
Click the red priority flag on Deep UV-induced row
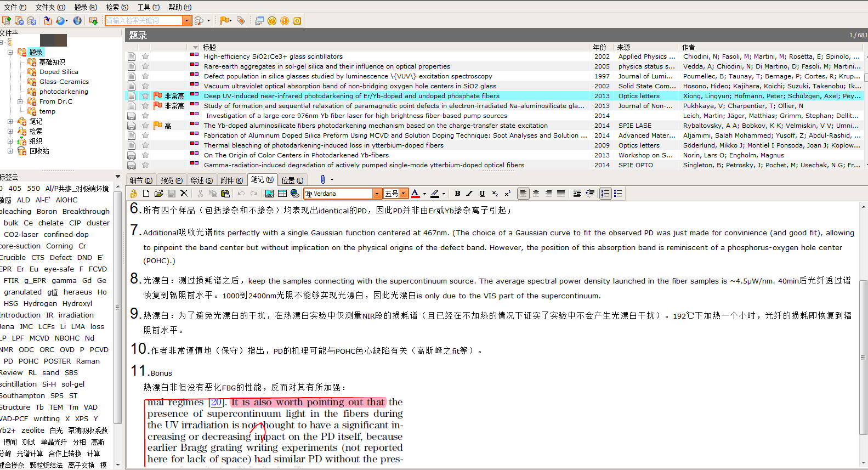click(x=158, y=96)
